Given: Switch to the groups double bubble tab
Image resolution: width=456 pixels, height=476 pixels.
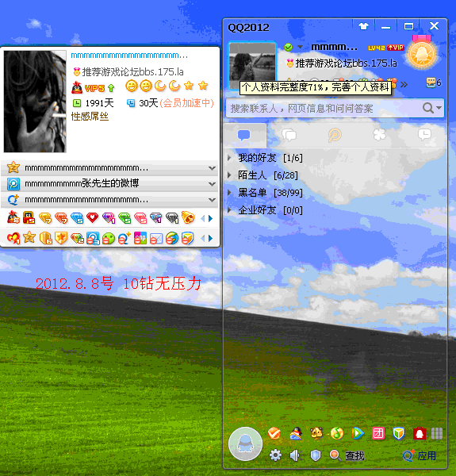Looking at the screenshot, I should tap(289, 135).
